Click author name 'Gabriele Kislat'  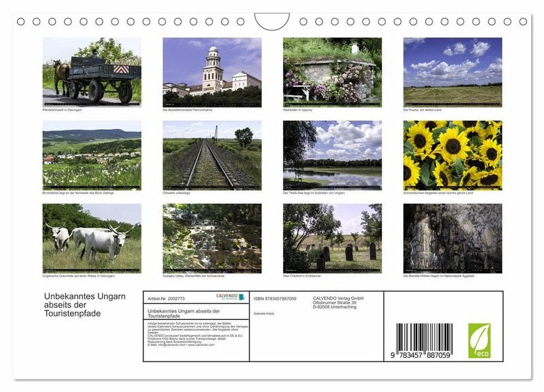pyautogui.click(x=264, y=314)
